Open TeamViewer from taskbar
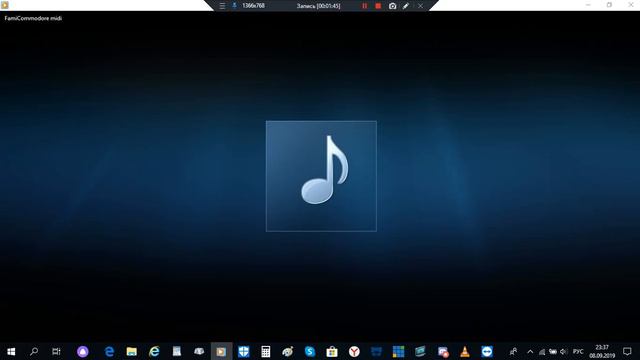 487,351
